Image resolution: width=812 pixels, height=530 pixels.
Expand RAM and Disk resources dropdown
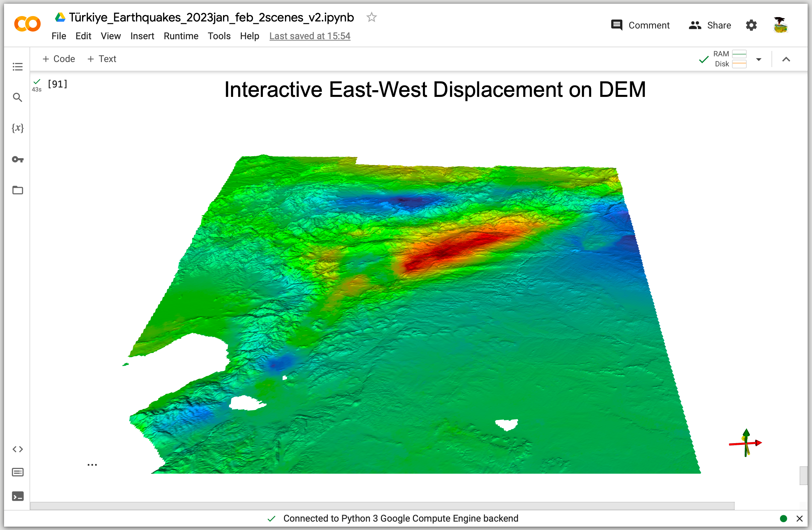click(x=758, y=59)
